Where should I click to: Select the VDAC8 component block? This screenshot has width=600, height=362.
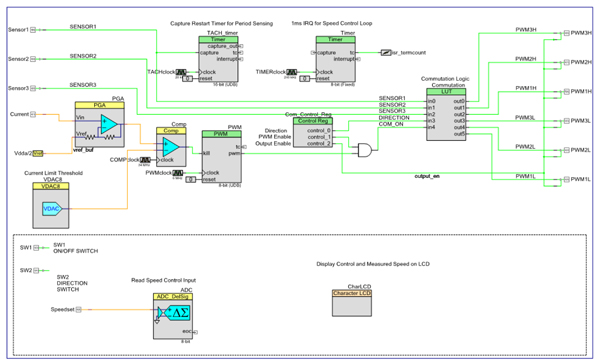point(51,205)
